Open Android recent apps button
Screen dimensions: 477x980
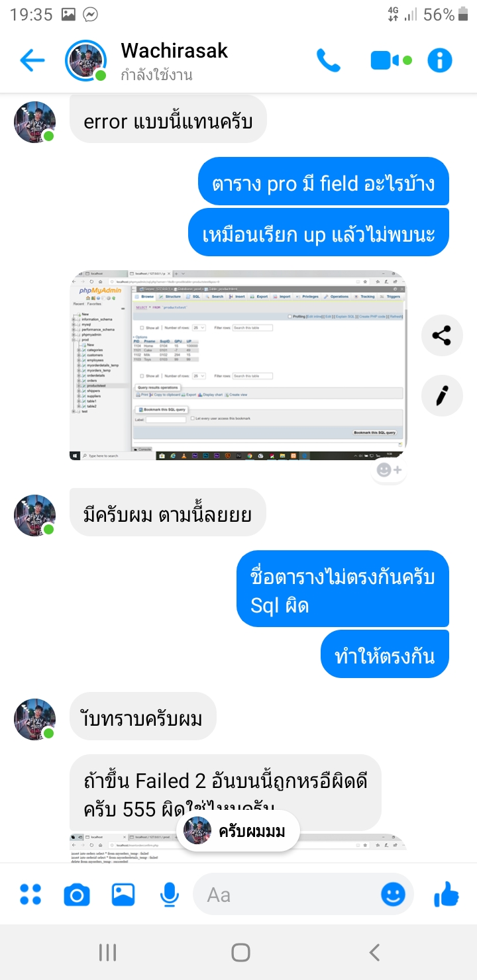pyautogui.click(x=107, y=952)
